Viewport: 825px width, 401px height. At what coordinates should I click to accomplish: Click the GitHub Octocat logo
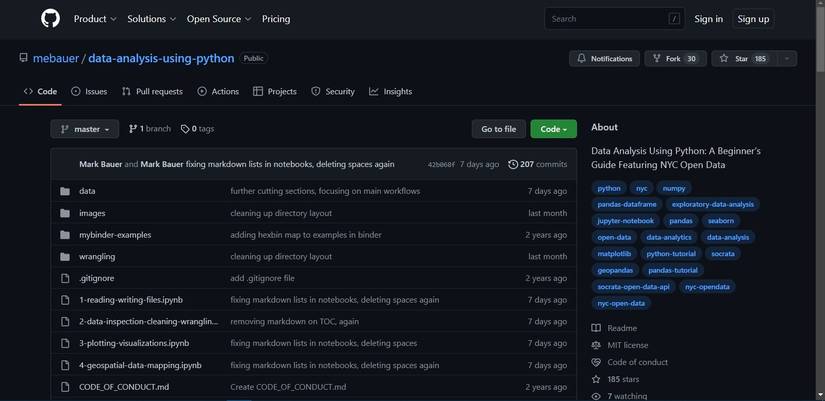click(x=51, y=19)
